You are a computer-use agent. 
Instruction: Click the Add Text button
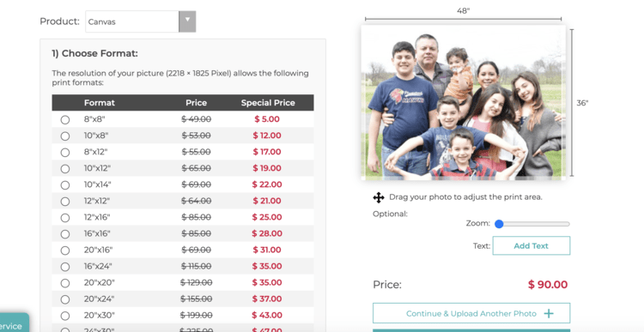531,245
